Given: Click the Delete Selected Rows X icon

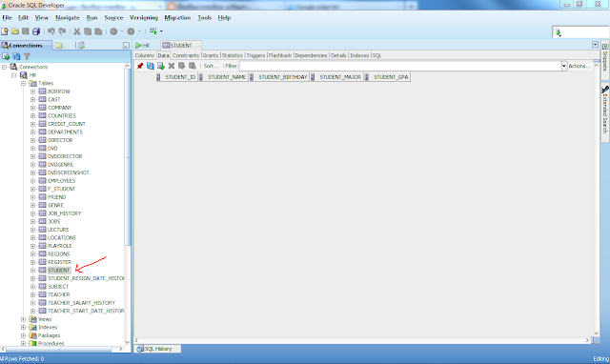Looking at the screenshot, I should point(172,66).
